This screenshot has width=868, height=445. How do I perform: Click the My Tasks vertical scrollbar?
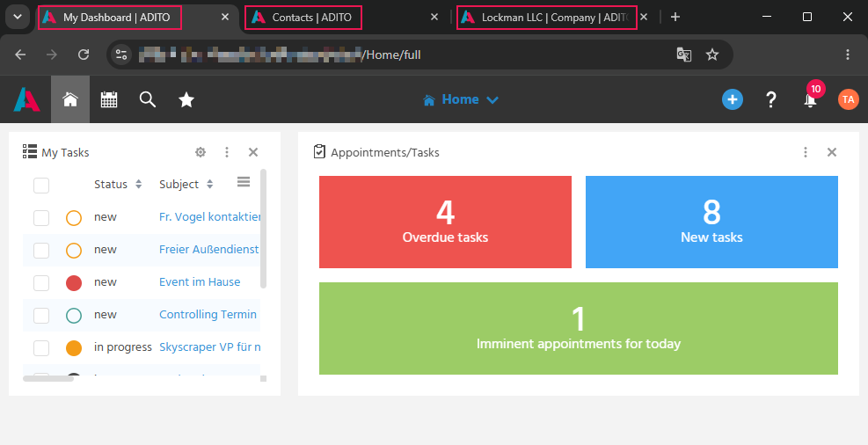(x=264, y=229)
